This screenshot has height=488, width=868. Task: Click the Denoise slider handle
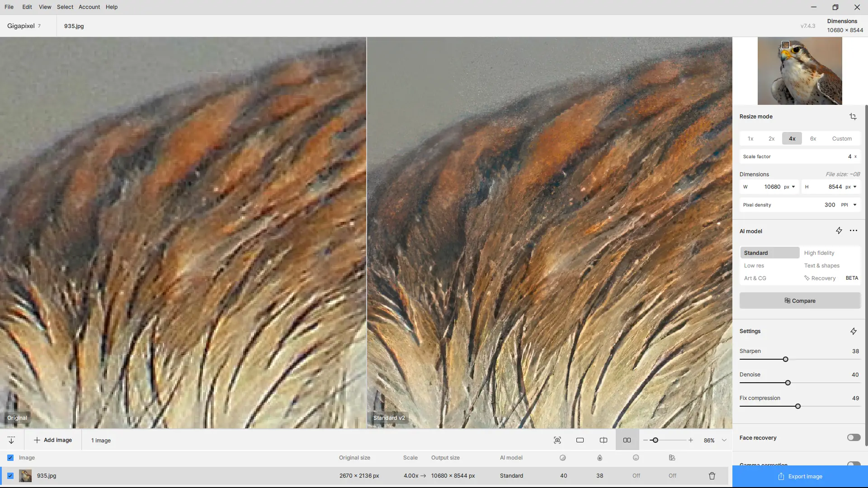pos(788,383)
